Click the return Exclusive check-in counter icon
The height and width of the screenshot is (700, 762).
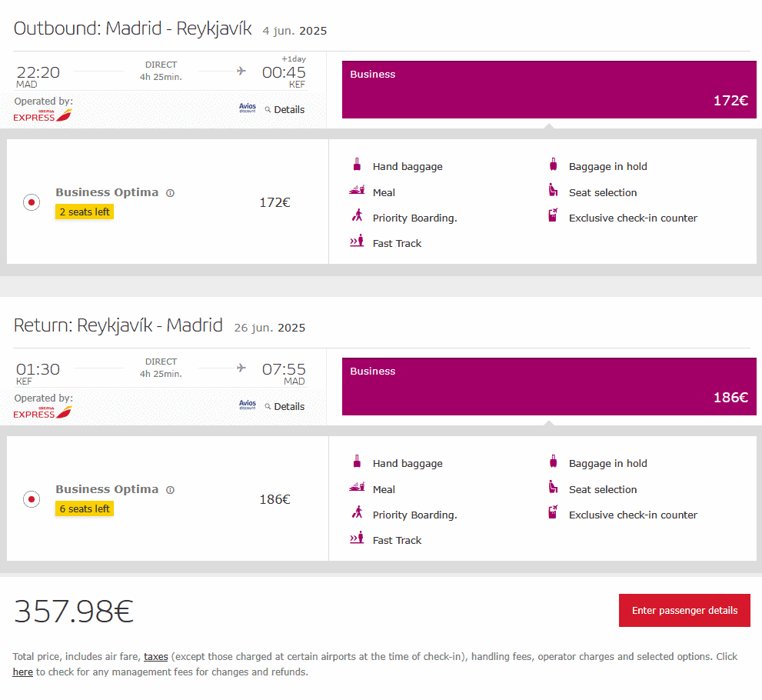point(552,514)
